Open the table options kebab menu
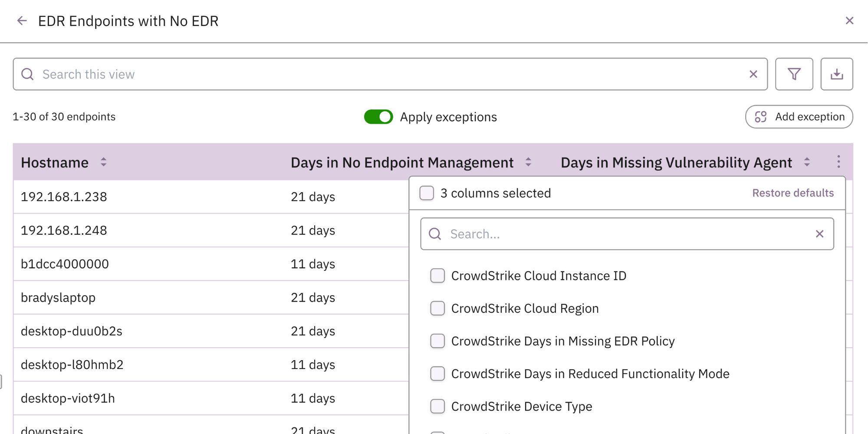 click(x=838, y=162)
